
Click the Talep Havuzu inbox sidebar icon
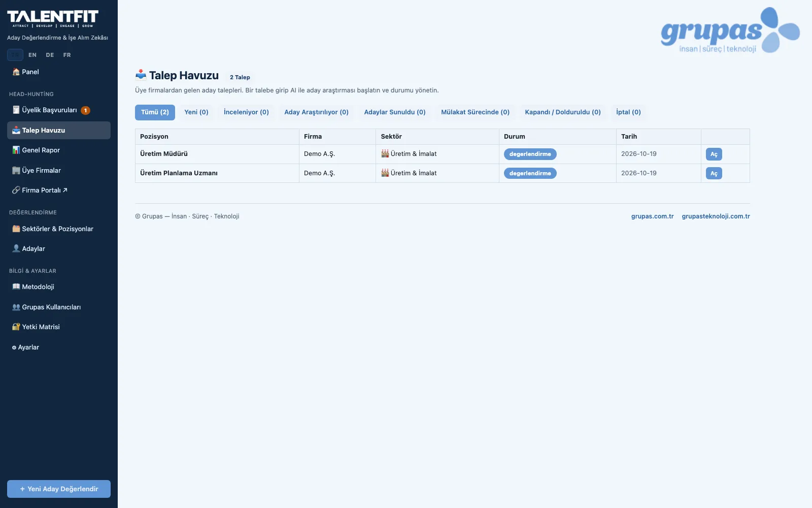tap(16, 131)
